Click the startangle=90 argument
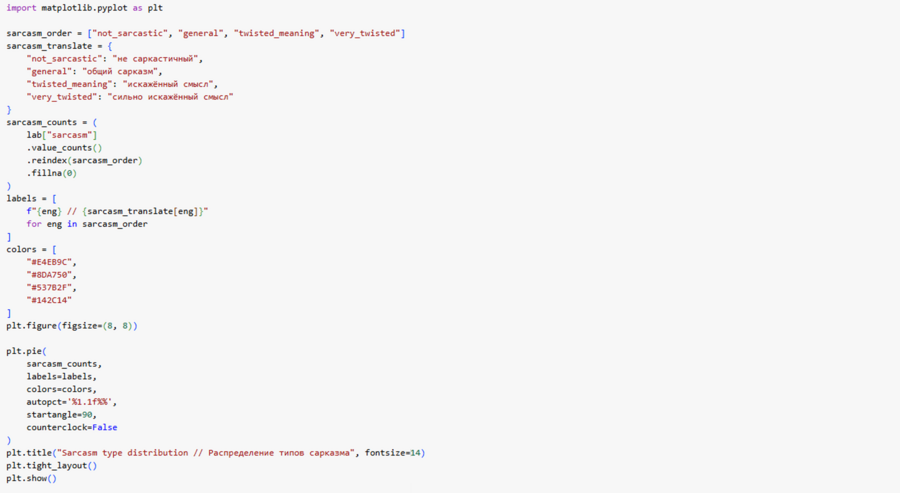 coord(61,415)
